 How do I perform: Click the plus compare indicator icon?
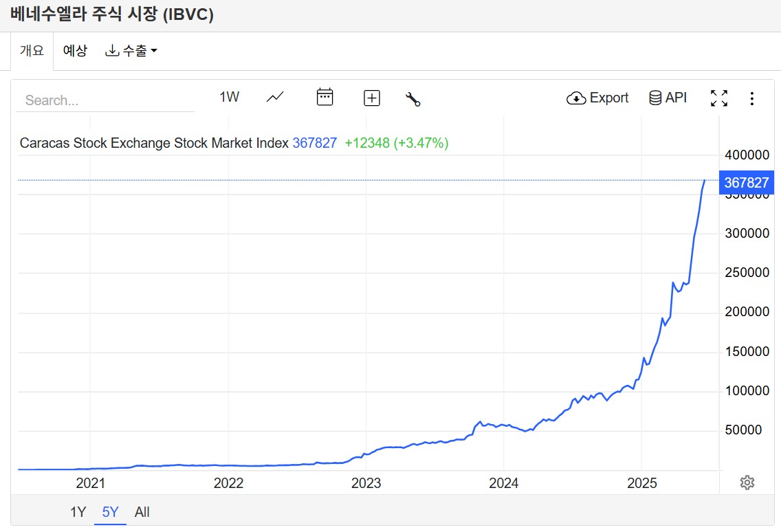tap(371, 98)
